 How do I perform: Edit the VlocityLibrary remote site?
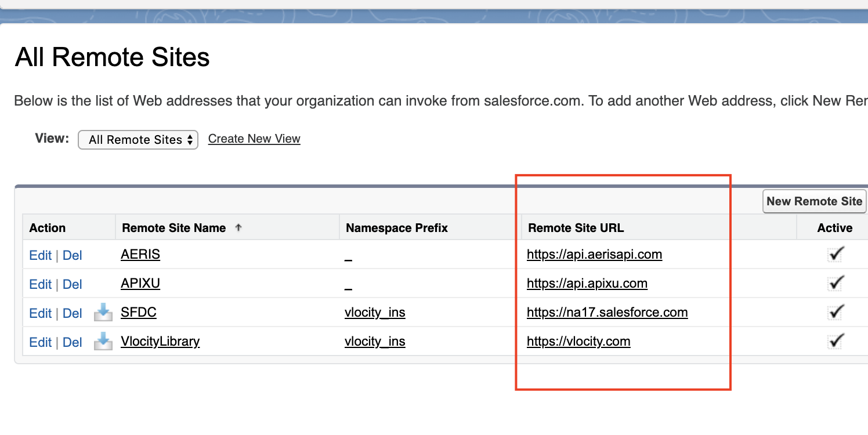pos(40,342)
